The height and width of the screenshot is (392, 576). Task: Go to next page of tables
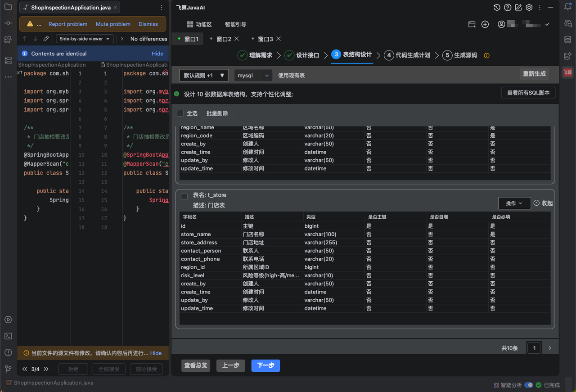coord(550,348)
